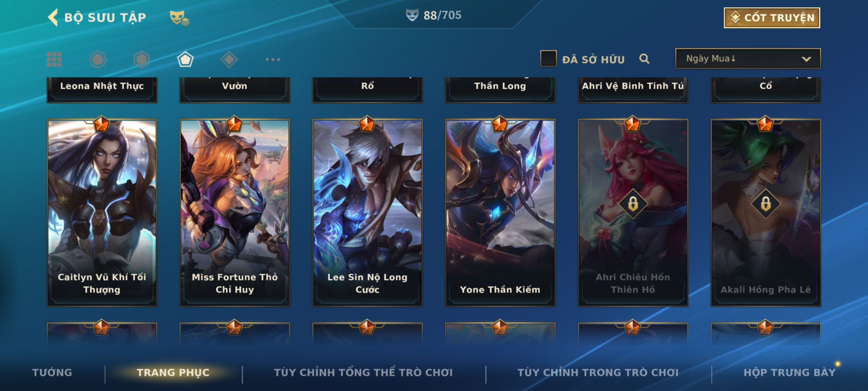Image resolution: width=868 pixels, height=391 pixels.
Task: Open the Hộp Trưng Bày tab
Action: pos(790,373)
